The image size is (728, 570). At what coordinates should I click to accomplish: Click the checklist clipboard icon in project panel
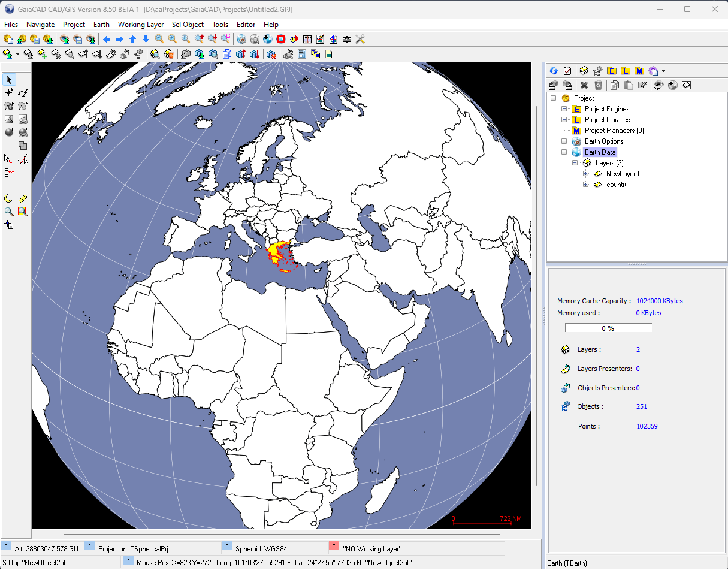pos(567,71)
